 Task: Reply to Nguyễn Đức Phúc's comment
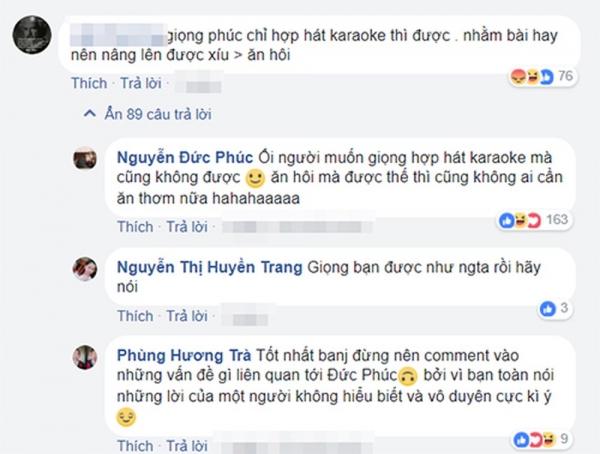pyautogui.click(x=187, y=227)
